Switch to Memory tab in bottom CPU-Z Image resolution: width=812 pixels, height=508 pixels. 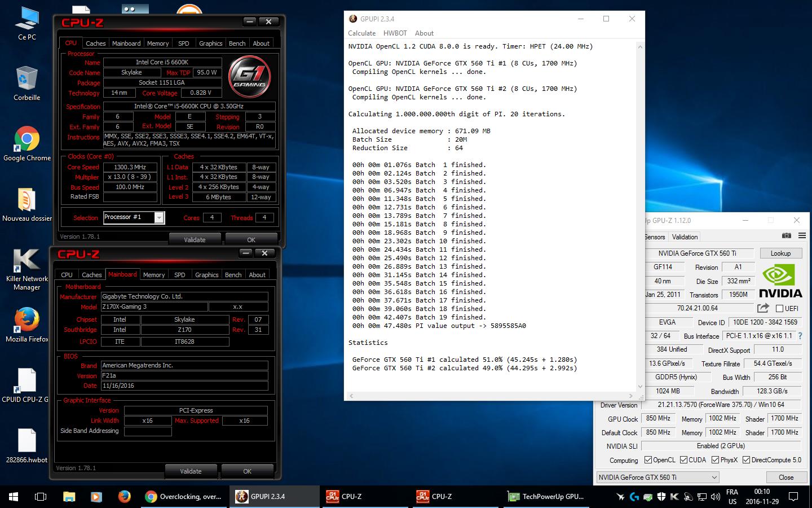[153, 275]
